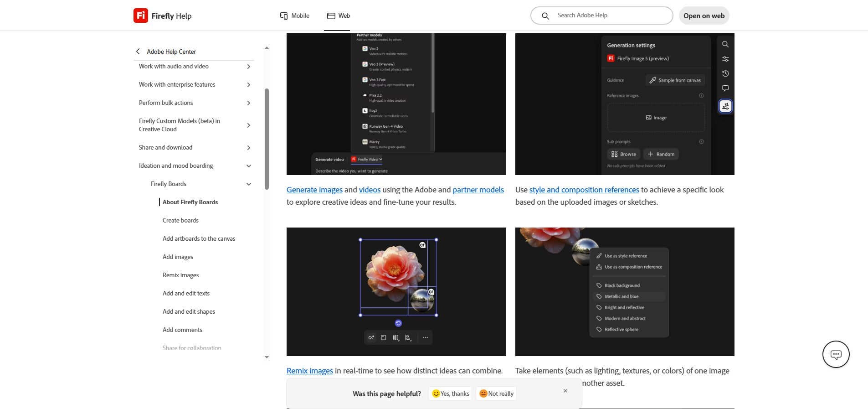This screenshot has width=868, height=409.
Task: Click Not really feedback button
Action: (496, 393)
